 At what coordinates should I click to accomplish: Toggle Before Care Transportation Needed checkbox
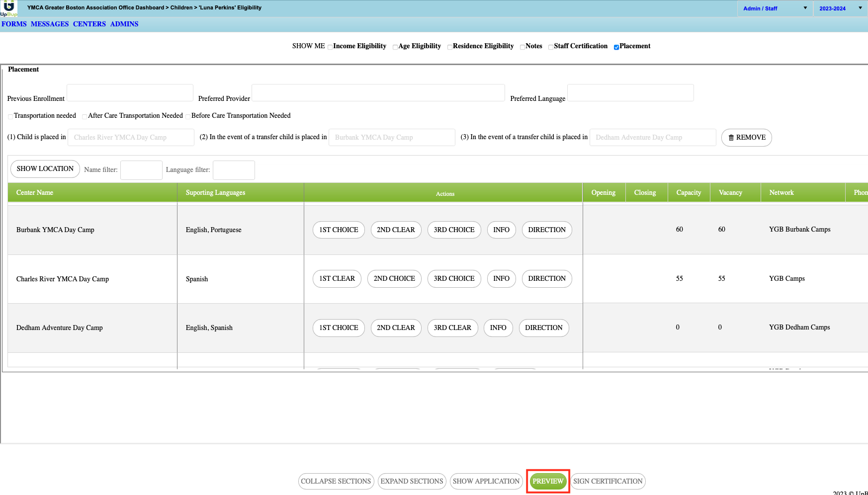[x=188, y=117]
